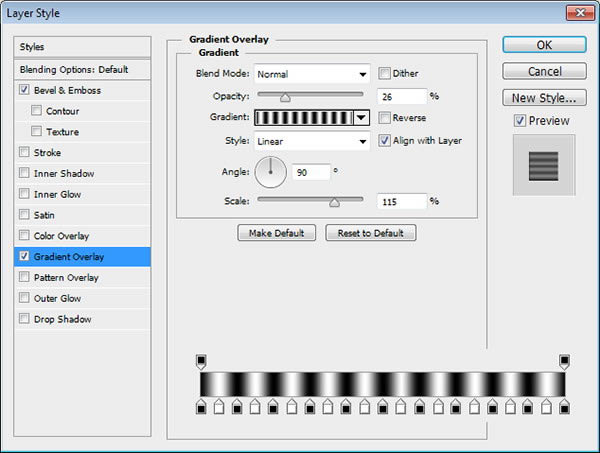Click the Opacity slider handle
The height and width of the screenshot is (453, 600).
285,98
